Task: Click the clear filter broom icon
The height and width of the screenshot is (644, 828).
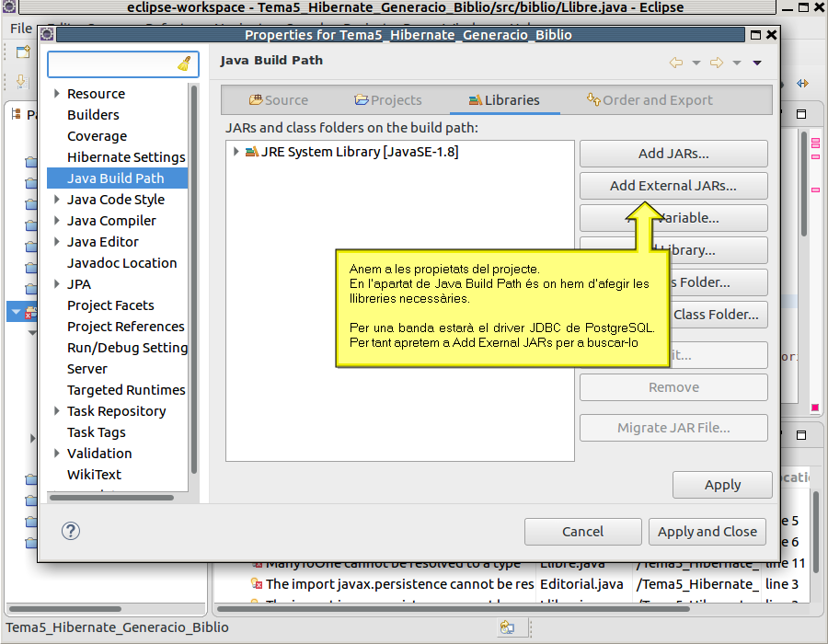Action: [x=184, y=63]
